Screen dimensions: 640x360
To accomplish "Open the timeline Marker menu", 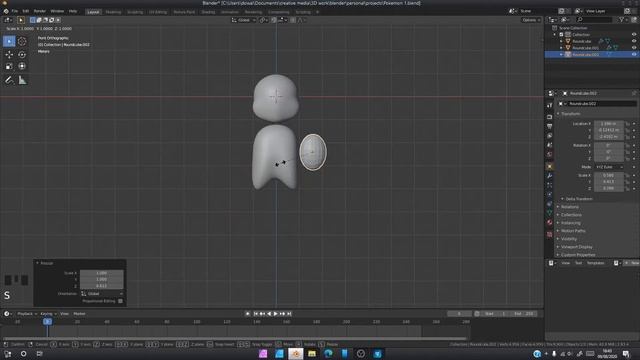I will pos(79,313).
